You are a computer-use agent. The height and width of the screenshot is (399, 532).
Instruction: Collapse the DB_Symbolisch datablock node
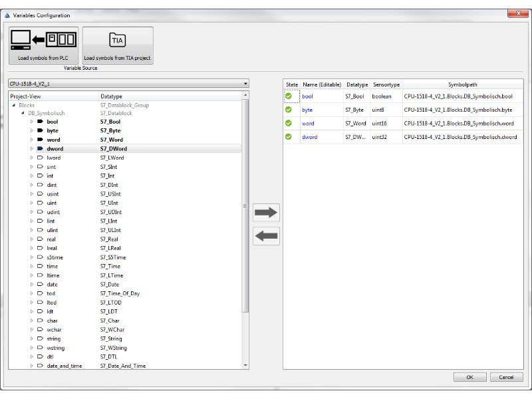point(22,113)
